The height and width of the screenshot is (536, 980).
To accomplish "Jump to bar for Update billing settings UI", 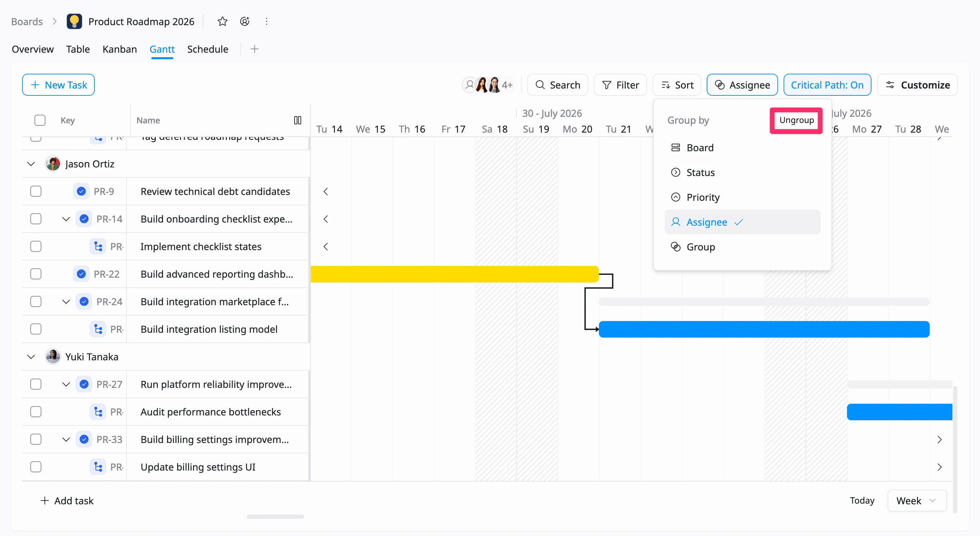I will tap(939, 467).
